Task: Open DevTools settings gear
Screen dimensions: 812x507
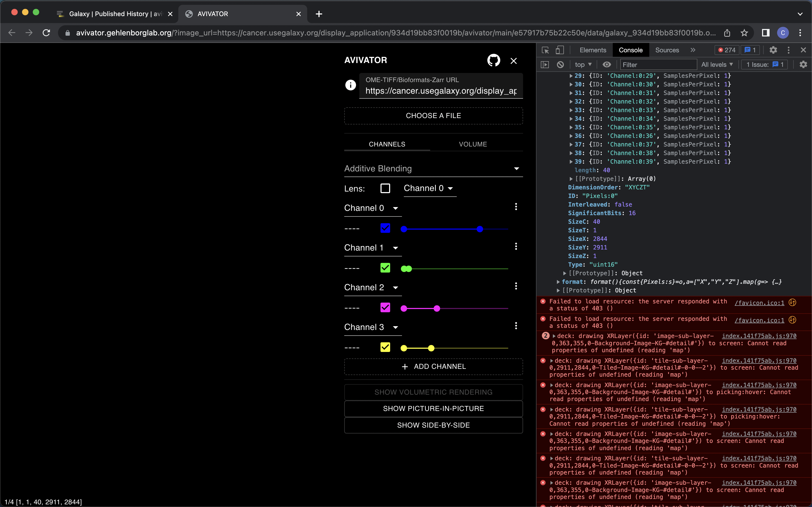Action: pyautogui.click(x=773, y=50)
